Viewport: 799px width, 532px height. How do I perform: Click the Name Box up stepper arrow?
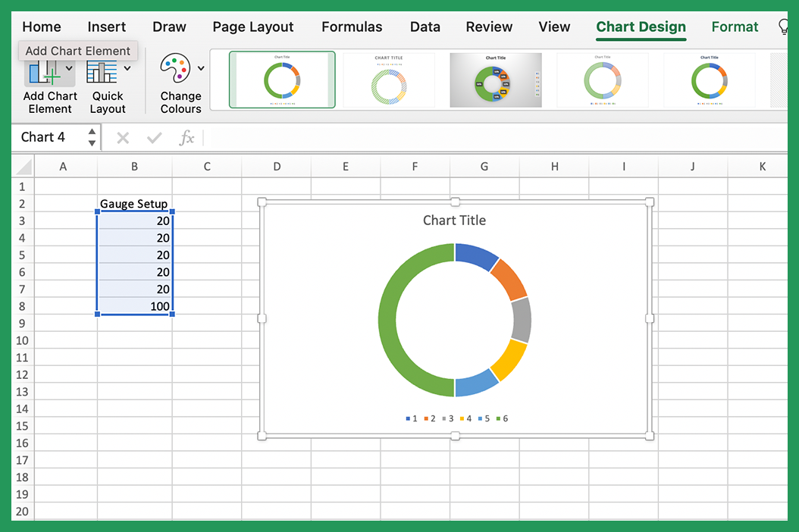(92, 133)
